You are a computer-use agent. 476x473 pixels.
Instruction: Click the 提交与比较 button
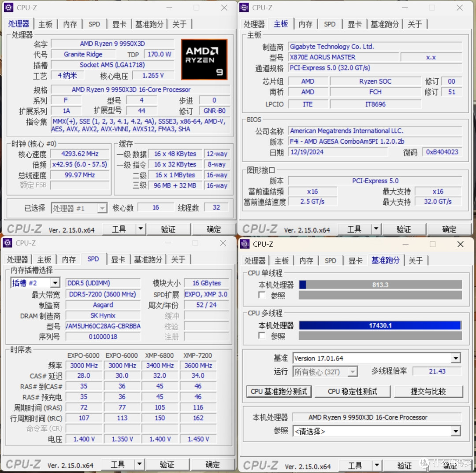pos(428,391)
